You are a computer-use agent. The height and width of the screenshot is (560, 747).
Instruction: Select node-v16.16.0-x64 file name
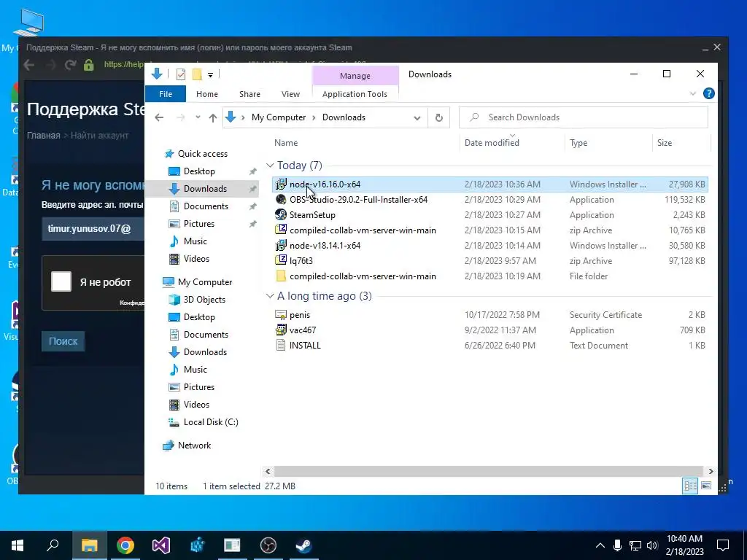tap(325, 184)
